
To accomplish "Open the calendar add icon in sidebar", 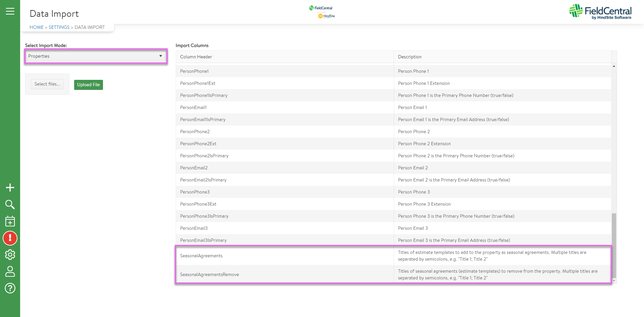I will [x=10, y=221].
